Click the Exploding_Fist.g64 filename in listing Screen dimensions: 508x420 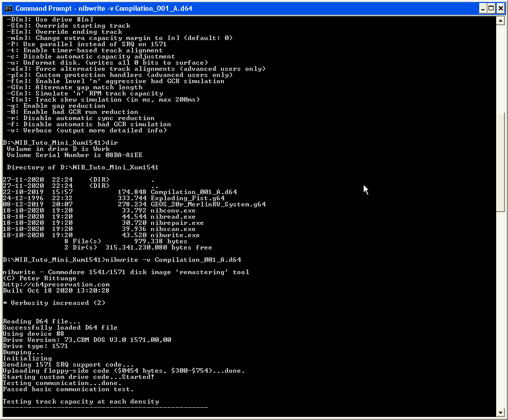pyautogui.click(x=187, y=198)
